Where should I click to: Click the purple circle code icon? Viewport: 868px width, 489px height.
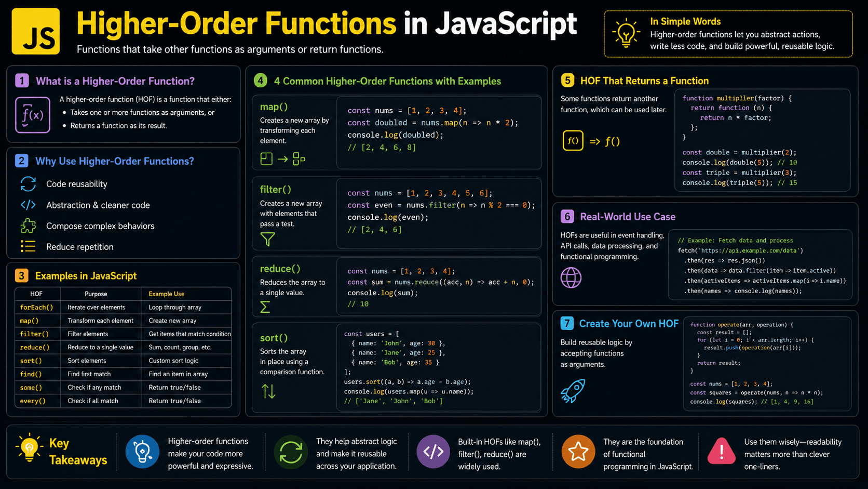(433, 452)
